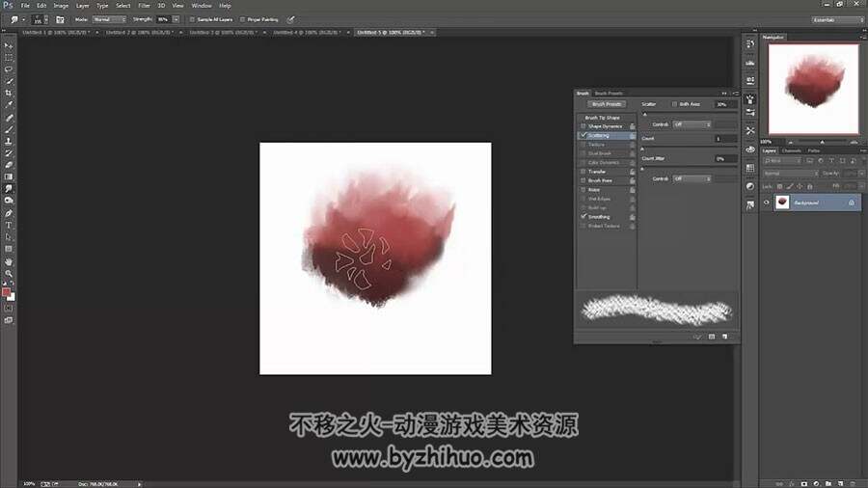
Task: Enable Sample All Layers checkbox
Action: tap(192, 19)
